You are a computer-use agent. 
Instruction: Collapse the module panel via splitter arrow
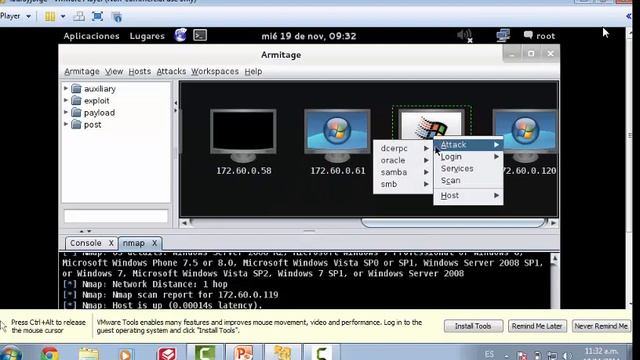176,103
